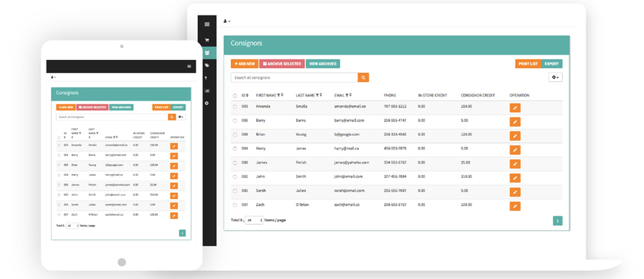Edit James Perish using the pencil icon on laptop
The width and height of the screenshot is (644, 279).
515,164
